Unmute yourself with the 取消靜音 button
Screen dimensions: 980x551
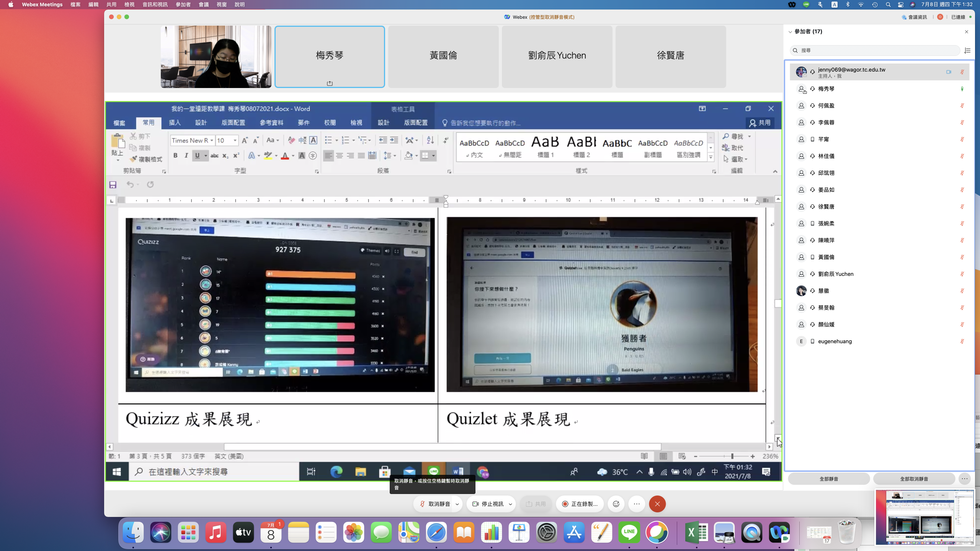(x=434, y=504)
